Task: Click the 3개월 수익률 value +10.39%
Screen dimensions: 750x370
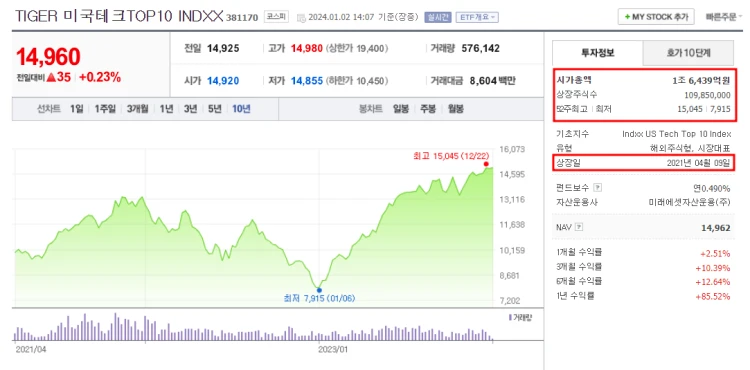Action: [x=714, y=267]
